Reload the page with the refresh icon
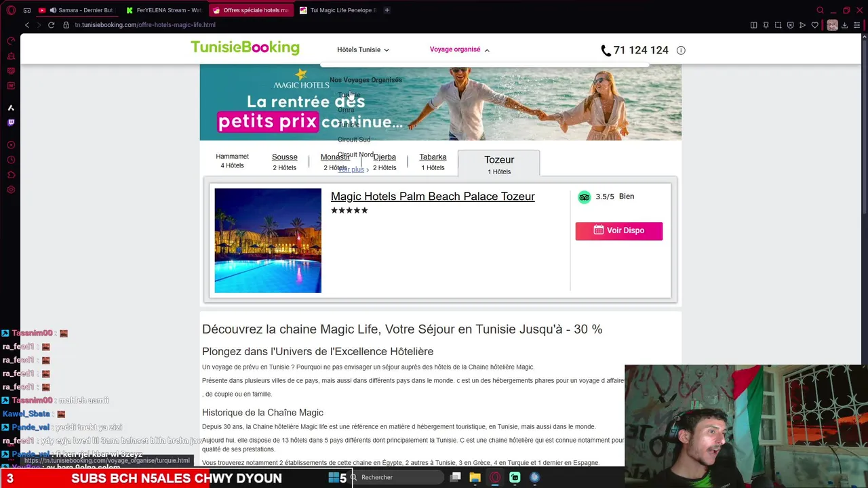868x488 pixels. click(51, 25)
